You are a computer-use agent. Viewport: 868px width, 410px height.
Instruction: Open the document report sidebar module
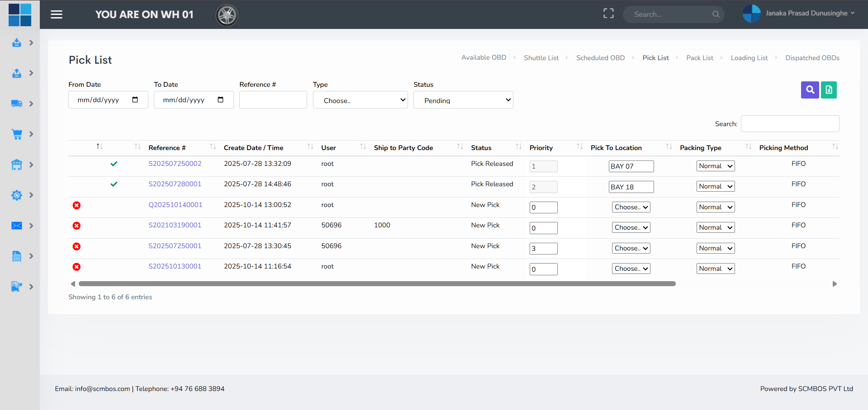pos(17,256)
